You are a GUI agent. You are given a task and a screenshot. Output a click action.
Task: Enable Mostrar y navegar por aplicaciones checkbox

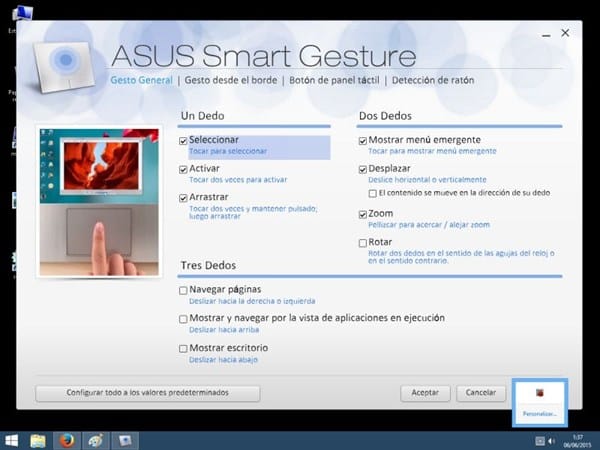click(x=183, y=319)
